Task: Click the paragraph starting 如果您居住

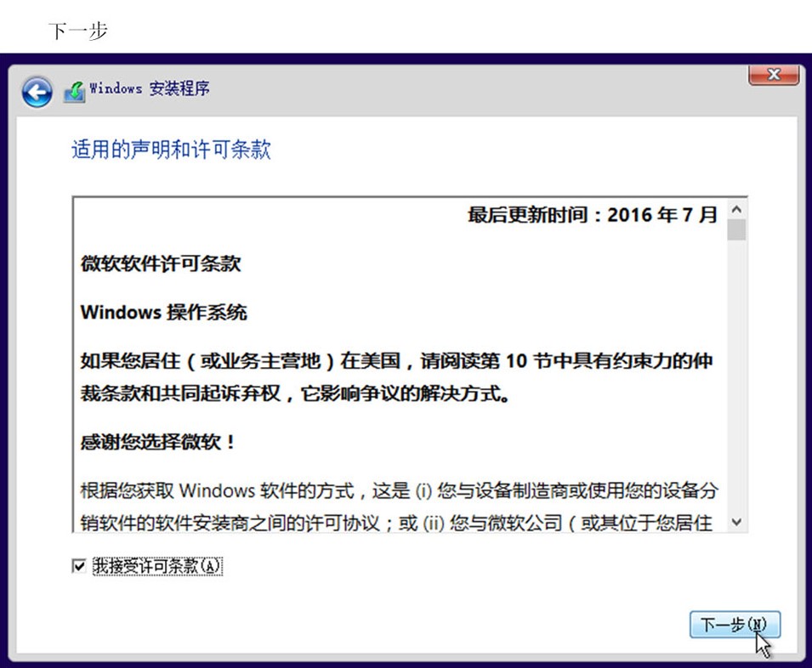Action: (x=397, y=377)
